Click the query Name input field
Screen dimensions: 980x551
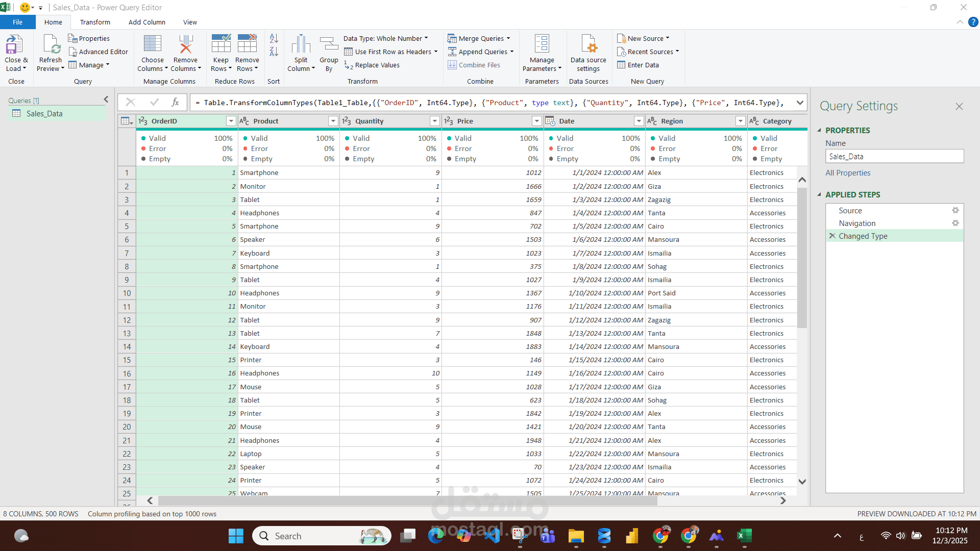coord(894,157)
